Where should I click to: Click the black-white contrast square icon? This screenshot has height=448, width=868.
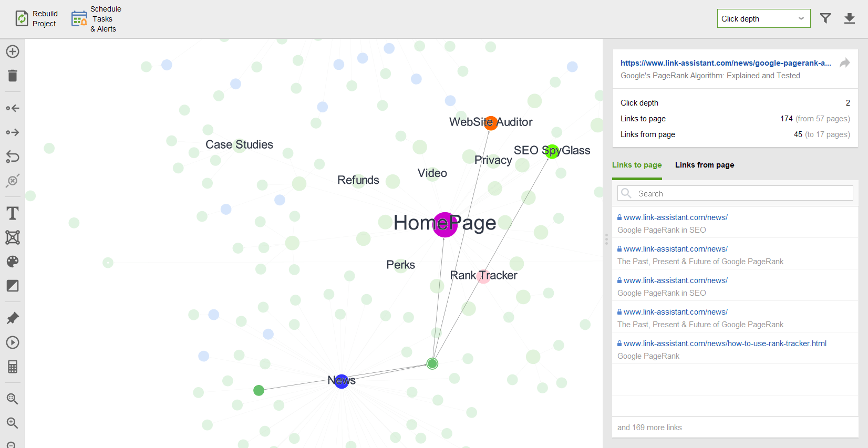point(13,286)
